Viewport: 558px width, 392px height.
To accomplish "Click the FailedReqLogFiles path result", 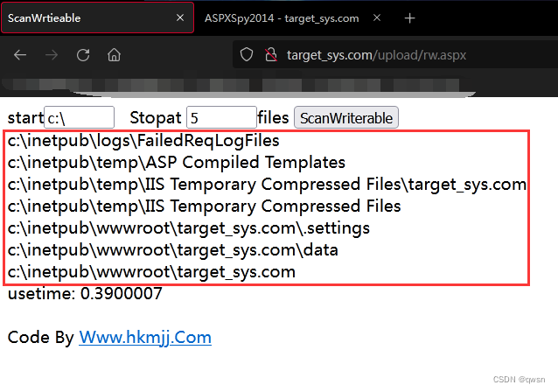I will [x=143, y=141].
